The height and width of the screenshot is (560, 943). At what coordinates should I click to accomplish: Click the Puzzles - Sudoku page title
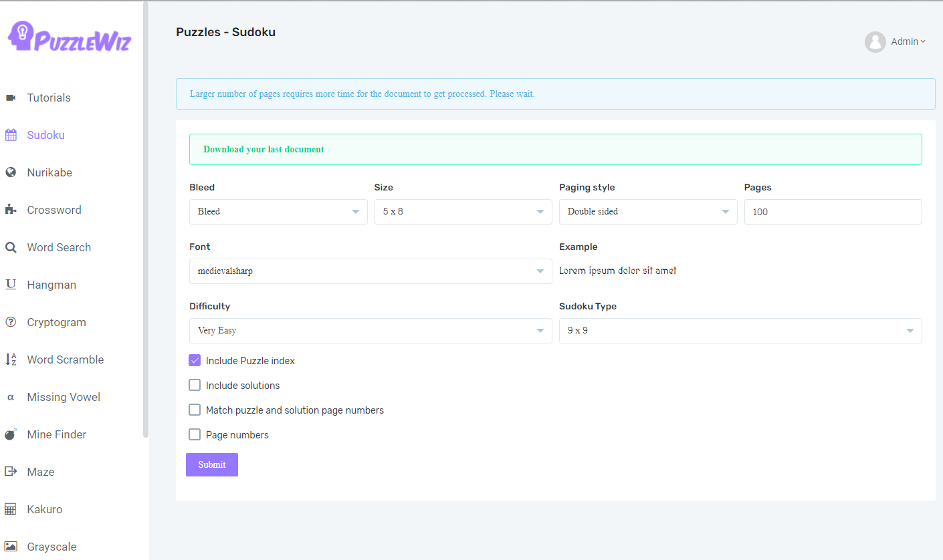(x=225, y=32)
